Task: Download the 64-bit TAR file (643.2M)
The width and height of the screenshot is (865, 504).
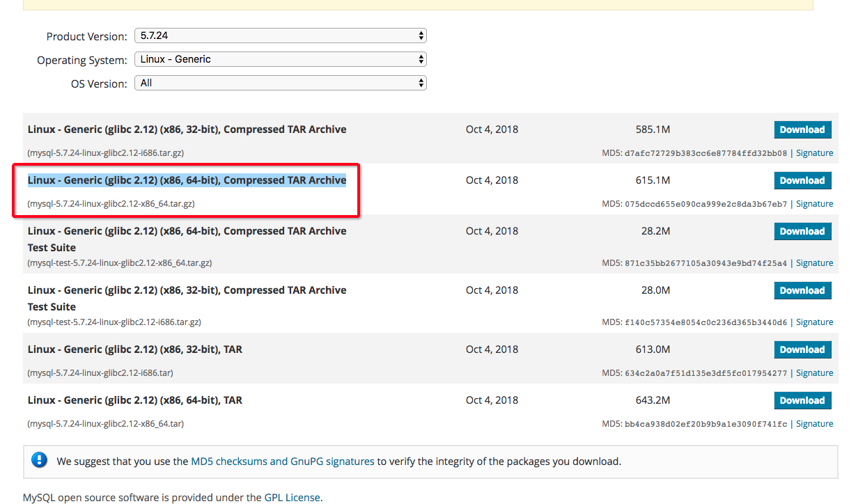Action: pyautogui.click(x=802, y=400)
